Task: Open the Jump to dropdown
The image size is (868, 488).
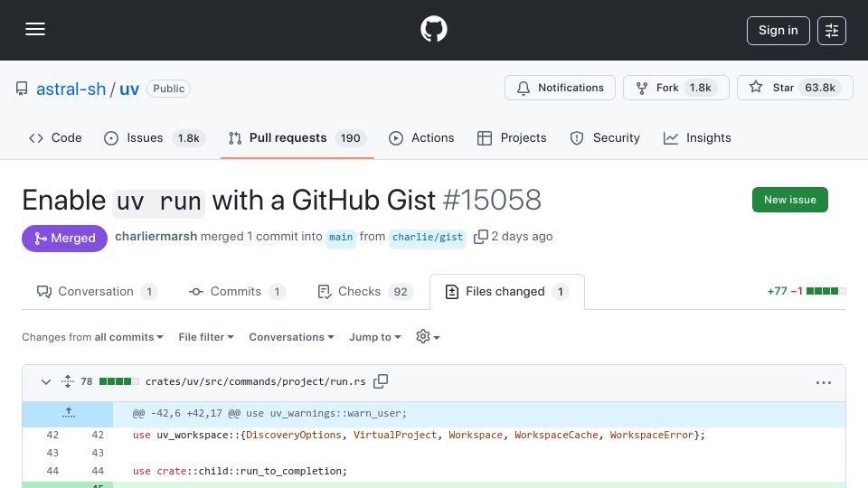Action: [374, 337]
